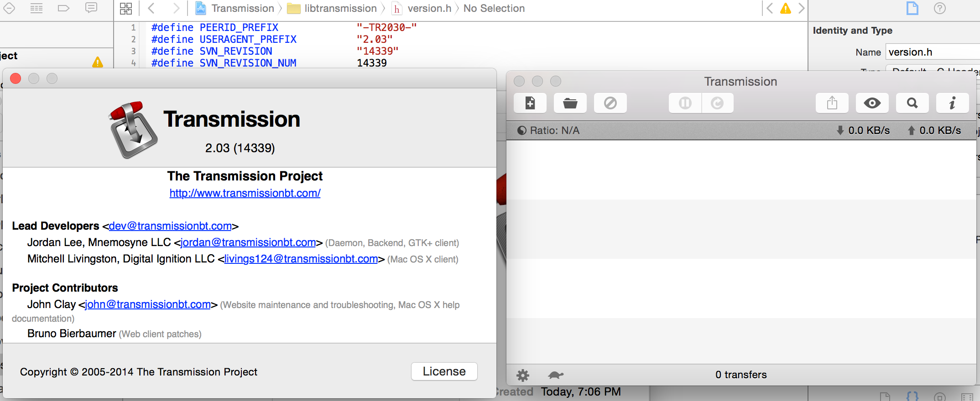This screenshot has width=980, height=401.
Task: Click the Transmission main window title
Action: click(741, 82)
